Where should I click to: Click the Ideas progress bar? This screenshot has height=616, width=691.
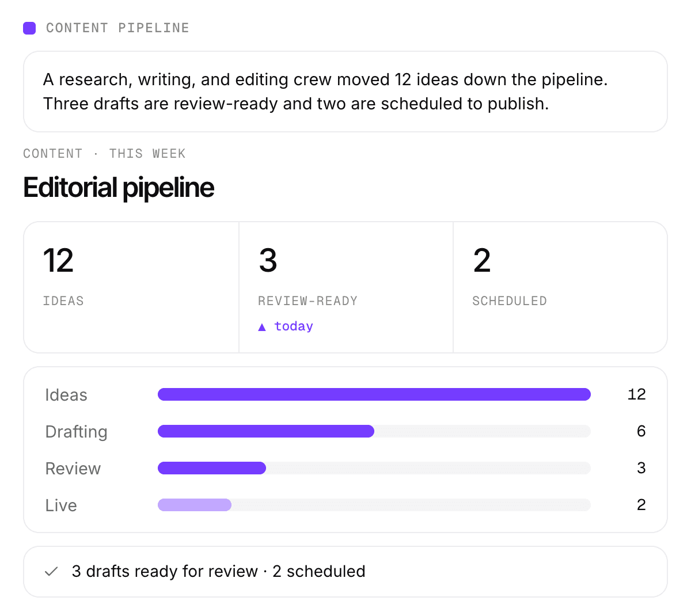374,394
